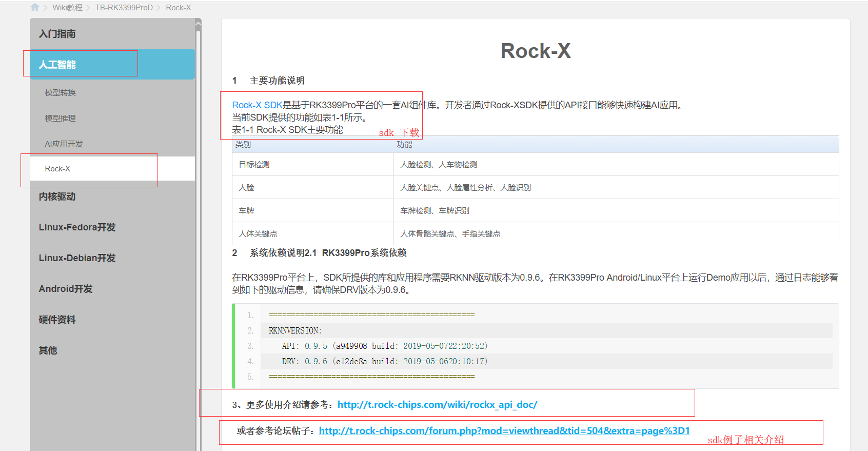Open the forum viewthread link

pos(504,431)
